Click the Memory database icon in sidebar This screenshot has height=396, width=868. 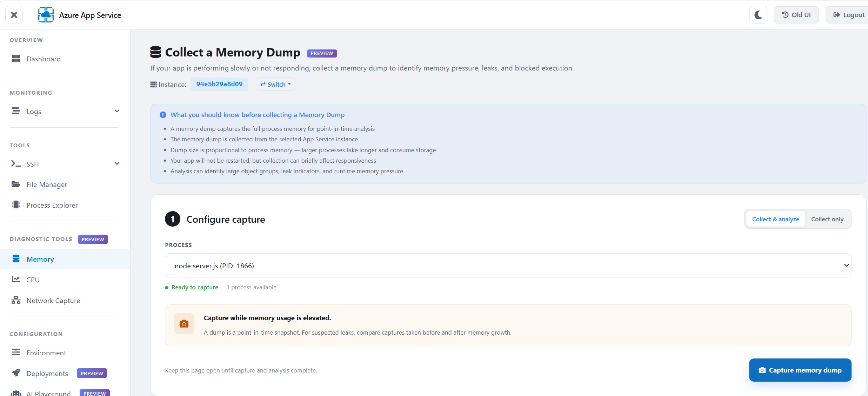[16, 259]
